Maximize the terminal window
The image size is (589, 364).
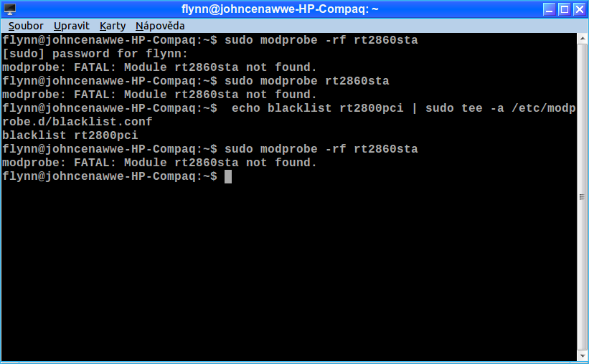564,9
